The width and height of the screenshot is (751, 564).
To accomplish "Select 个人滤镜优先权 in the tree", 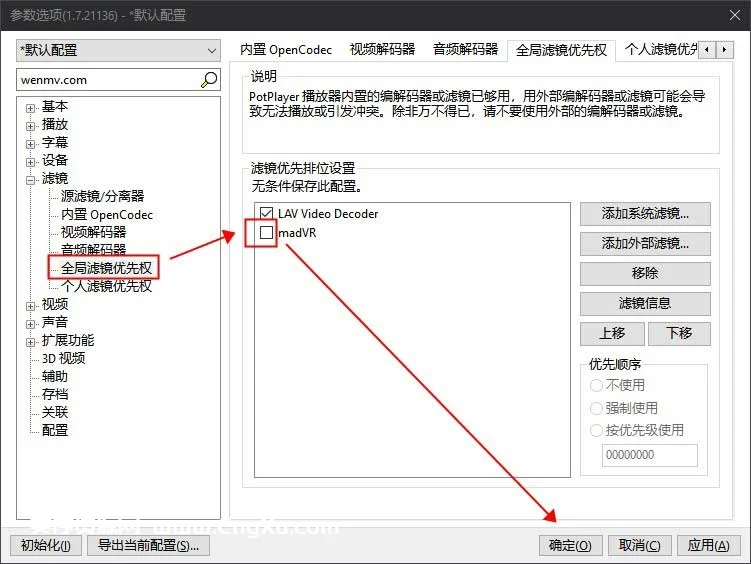I will [106, 286].
